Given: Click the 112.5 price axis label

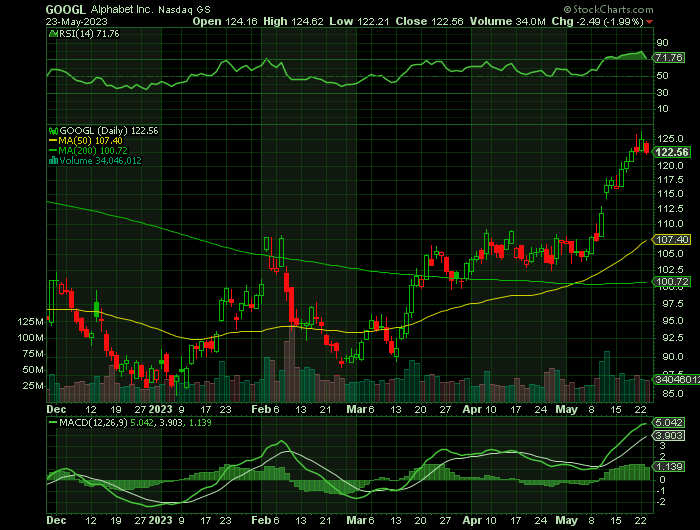Looking at the screenshot, I should pos(670,209).
